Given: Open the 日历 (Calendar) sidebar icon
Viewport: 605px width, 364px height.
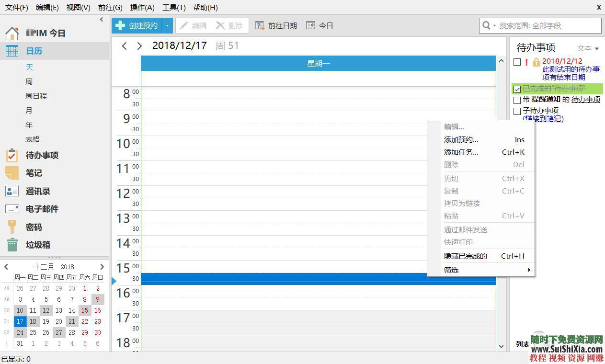Looking at the screenshot, I should [x=11, y=51].
